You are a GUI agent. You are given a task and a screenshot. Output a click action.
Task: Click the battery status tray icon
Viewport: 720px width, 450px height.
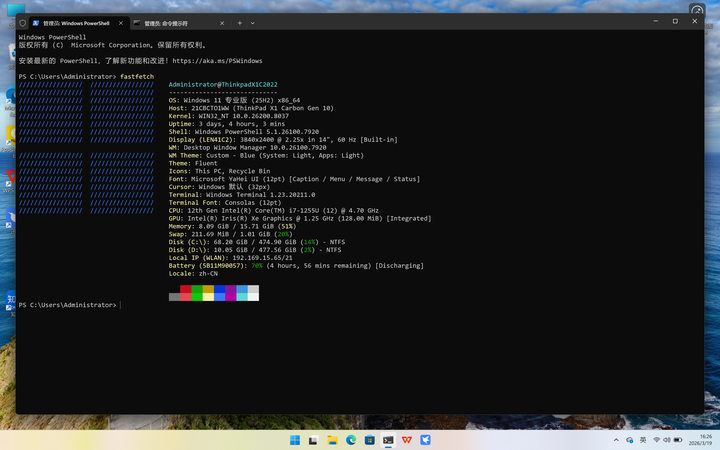click(x=678, y=440)
